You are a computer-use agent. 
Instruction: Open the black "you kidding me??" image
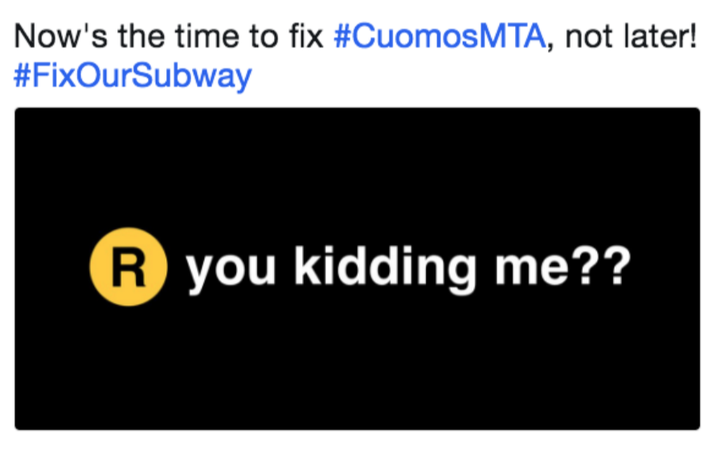pos(357,269)
